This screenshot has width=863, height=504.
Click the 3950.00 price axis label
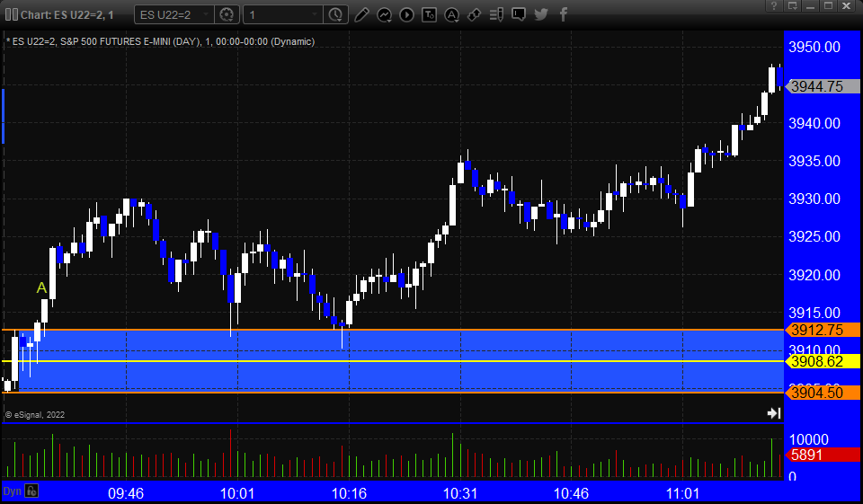pyautogui.click(x=814, y=48)
